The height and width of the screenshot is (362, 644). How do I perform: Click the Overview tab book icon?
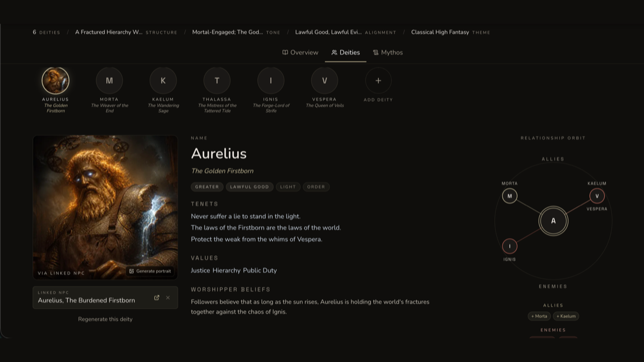tap(285, 53)
